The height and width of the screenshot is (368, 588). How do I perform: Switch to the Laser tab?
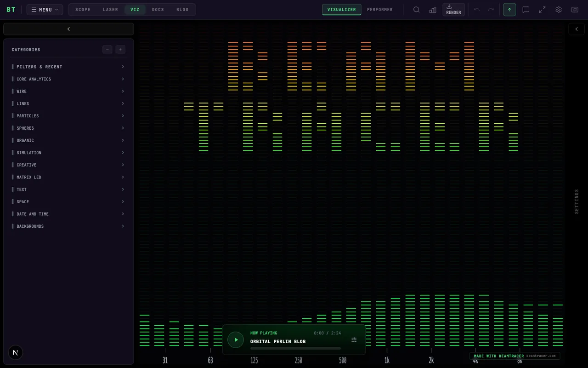[x=110, y=10]
